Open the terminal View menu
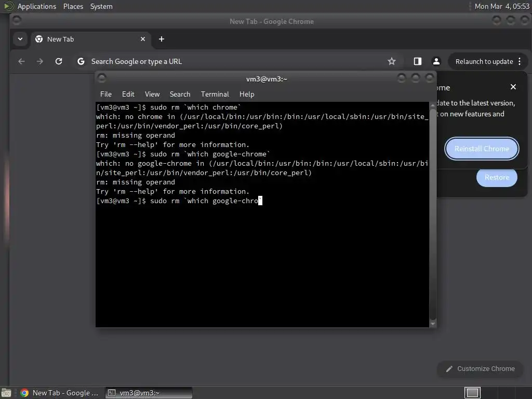532x399 pixels. click(x=152, y=95)
